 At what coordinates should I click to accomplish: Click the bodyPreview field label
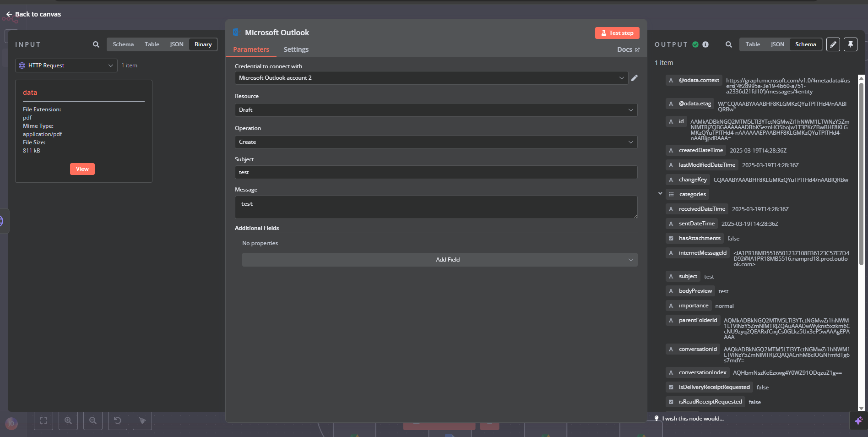[695, 291]
